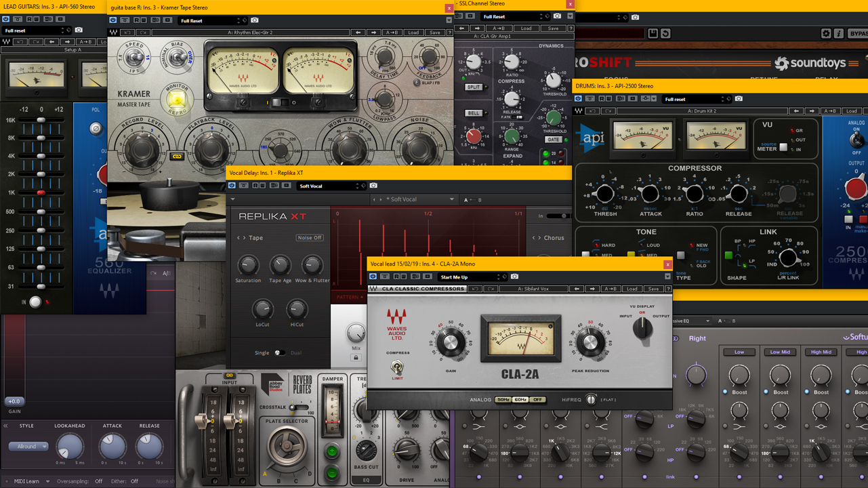The height and width of the screenshot is (488, 868).
Task: Toggle SLAP/FB button on Kramer Tape
Action: 417,83
